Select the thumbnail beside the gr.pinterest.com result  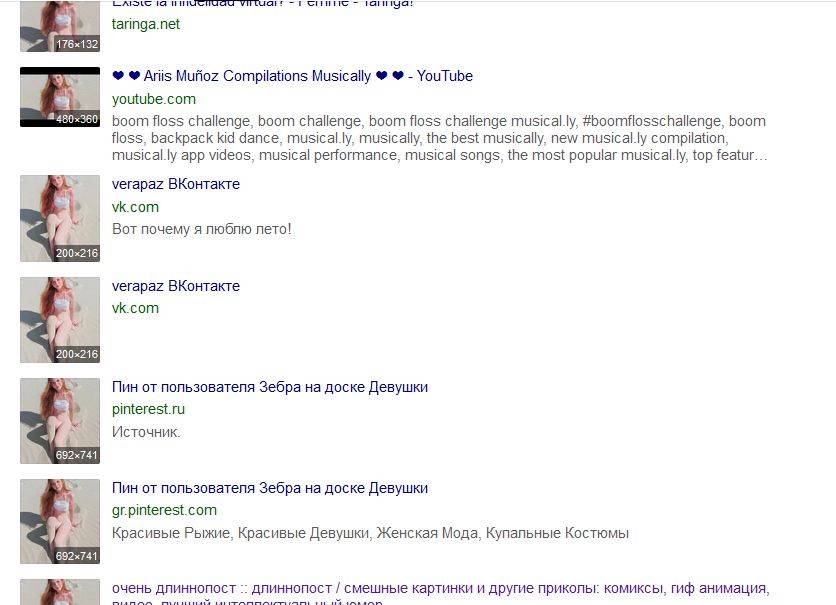(60, 521)
